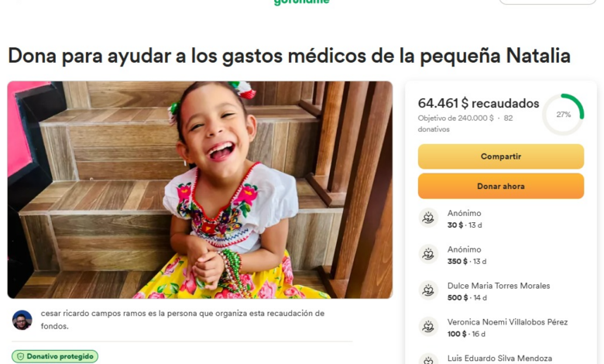Open the fundraiser photo of Natalia
The height and width of the screenshot is (364, 604).
tap(200, 190)
